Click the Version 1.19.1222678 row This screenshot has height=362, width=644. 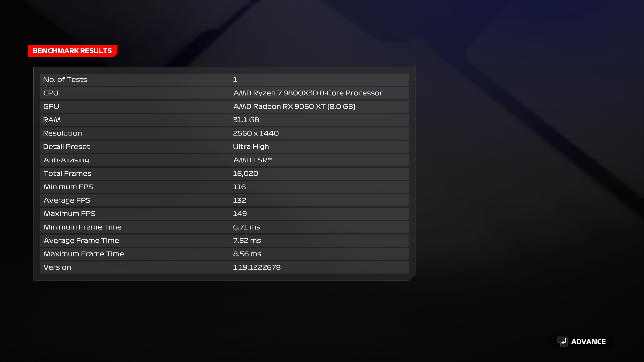point(225,267)
